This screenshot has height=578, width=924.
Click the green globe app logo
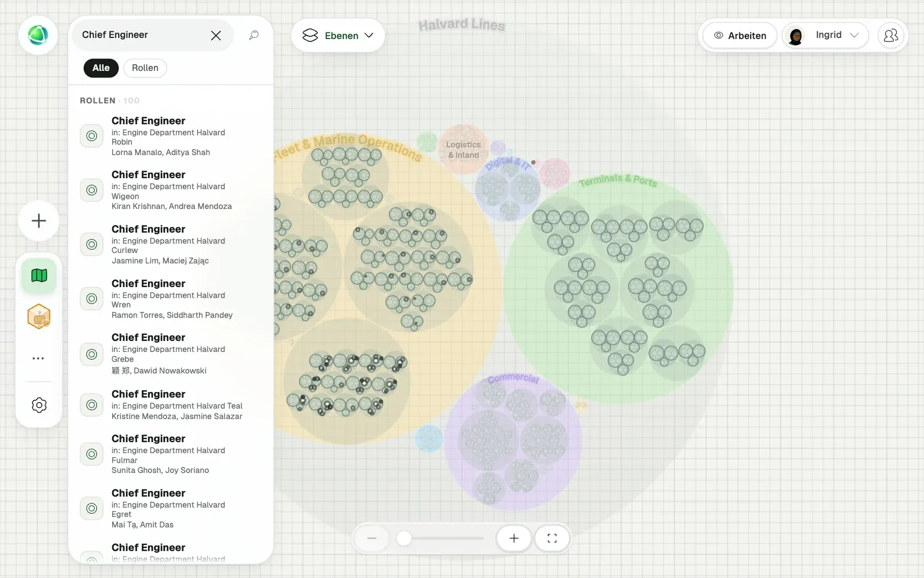pyautogui.click(x=38, y=35)
